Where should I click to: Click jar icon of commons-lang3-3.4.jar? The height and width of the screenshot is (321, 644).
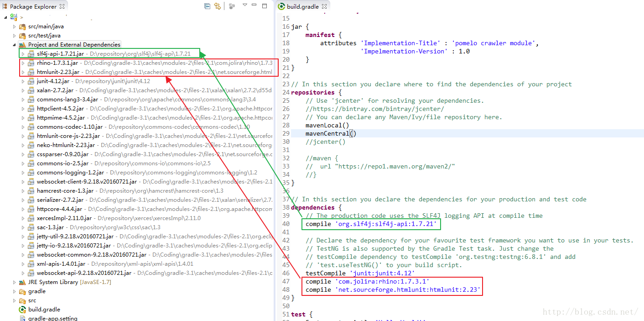pyautogui.click(x=31, y=100)
